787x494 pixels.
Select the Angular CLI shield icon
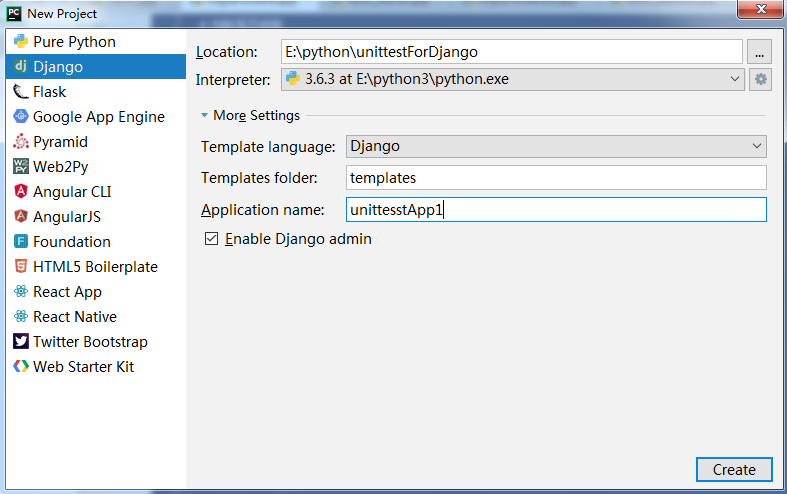tap(21, 191)
